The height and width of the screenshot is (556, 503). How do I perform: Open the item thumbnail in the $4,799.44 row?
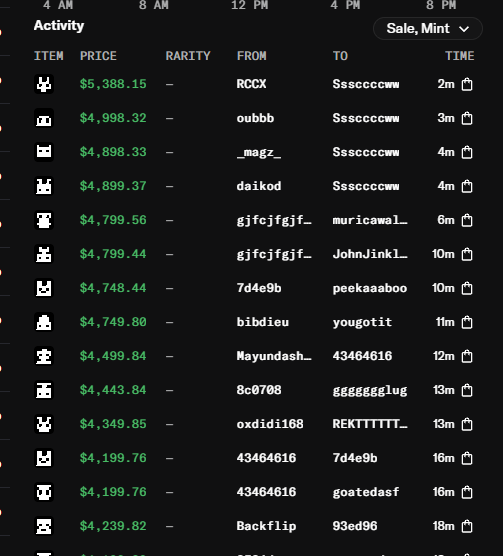click(x=44, y=254)
